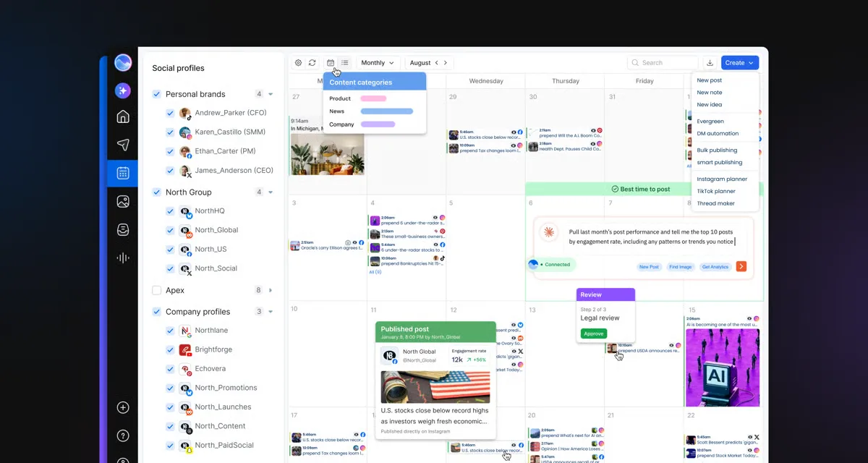
Task: Click the August month selector label
Action: [420, 63]
